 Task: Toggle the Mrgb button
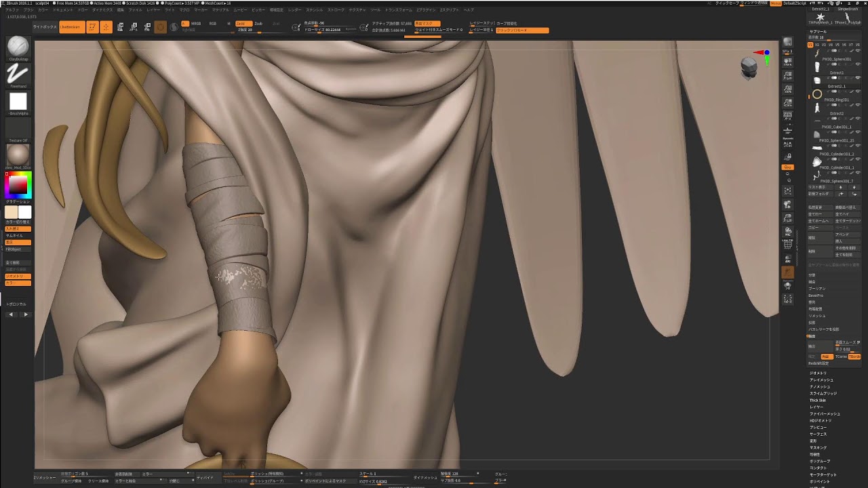click(196, 23)
